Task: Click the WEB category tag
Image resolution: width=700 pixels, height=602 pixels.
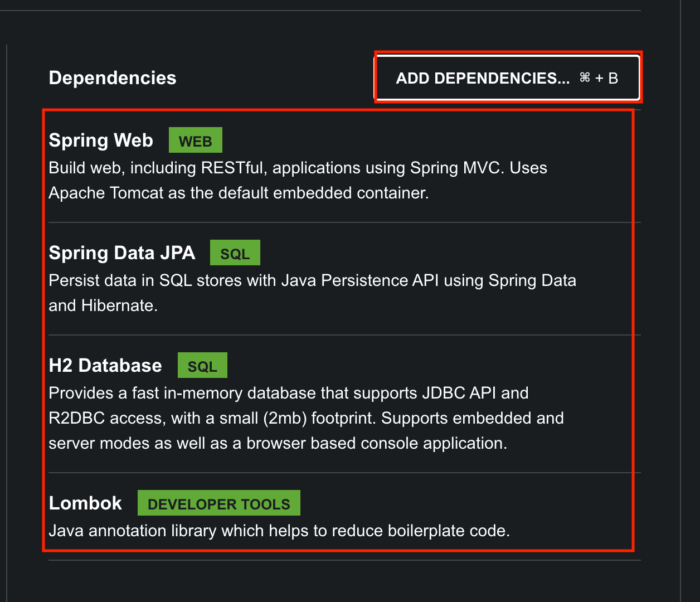Action: click(x=196, y=140)
